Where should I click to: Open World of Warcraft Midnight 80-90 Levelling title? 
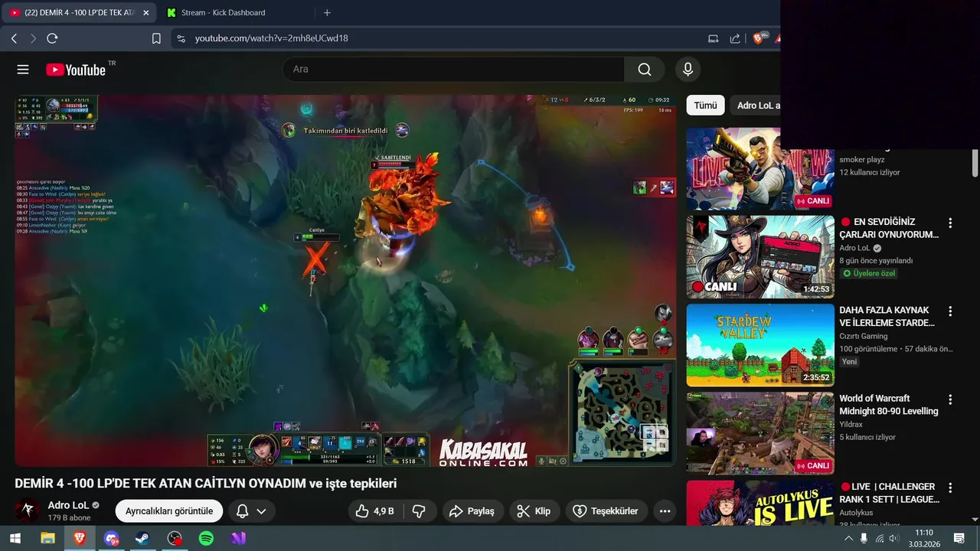[x=889, y=405]
